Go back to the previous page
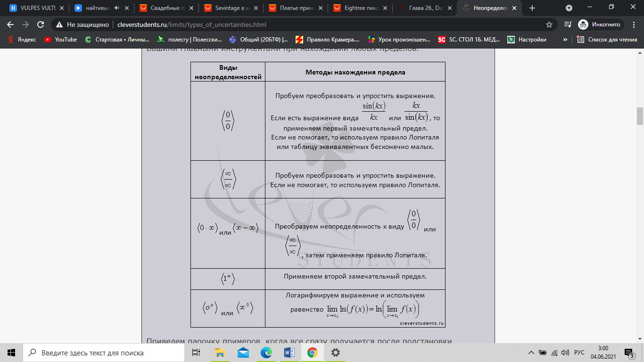 (10, 25)
